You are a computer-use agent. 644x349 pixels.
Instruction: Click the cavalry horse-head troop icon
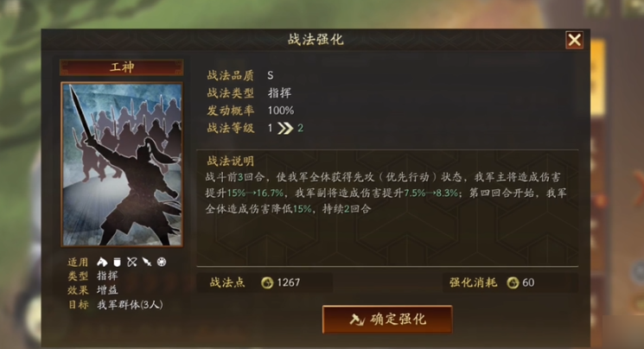click(x=102, y=262)
